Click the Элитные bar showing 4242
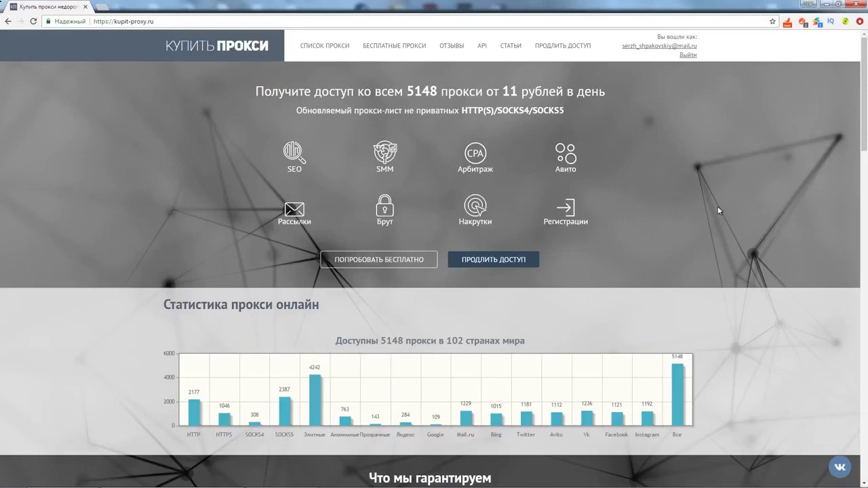Image resolution: width=868 pixels, height=488 pixels. [x=315, y=400]
